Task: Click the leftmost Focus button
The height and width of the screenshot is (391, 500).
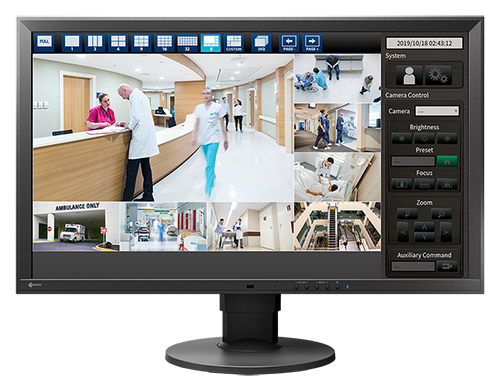Action: point(401,184)
